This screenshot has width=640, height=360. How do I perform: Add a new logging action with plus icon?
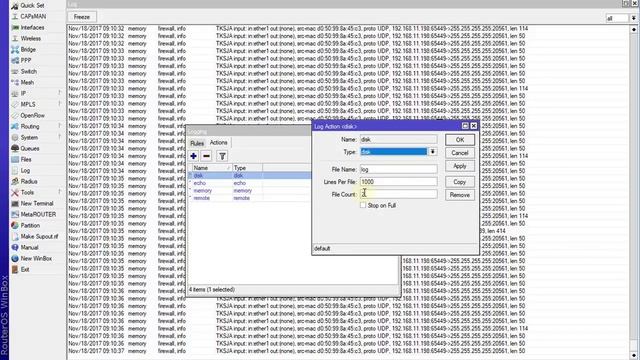[193, 156]
